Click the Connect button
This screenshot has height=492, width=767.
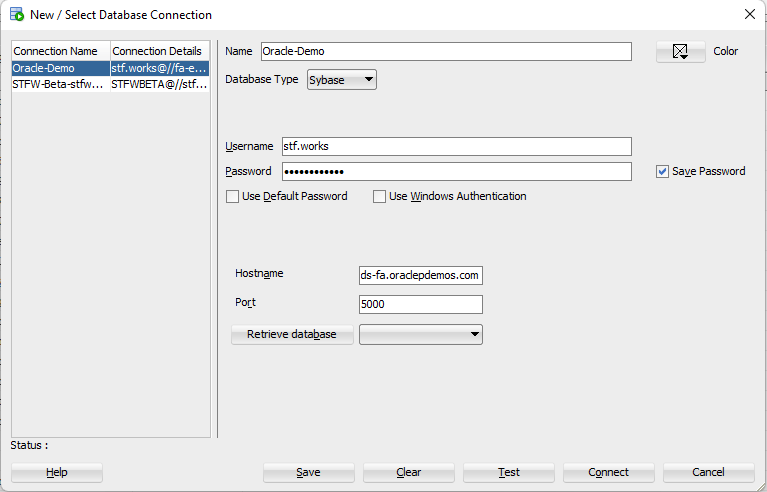pos(608,472)
